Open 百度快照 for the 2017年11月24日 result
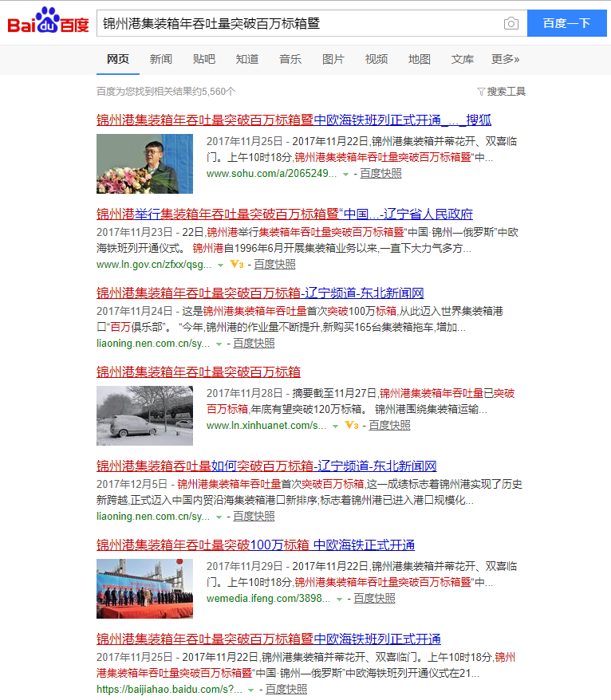Image resolution: width=611 pixels, height=700 pixels. click(x=254, y=344)
